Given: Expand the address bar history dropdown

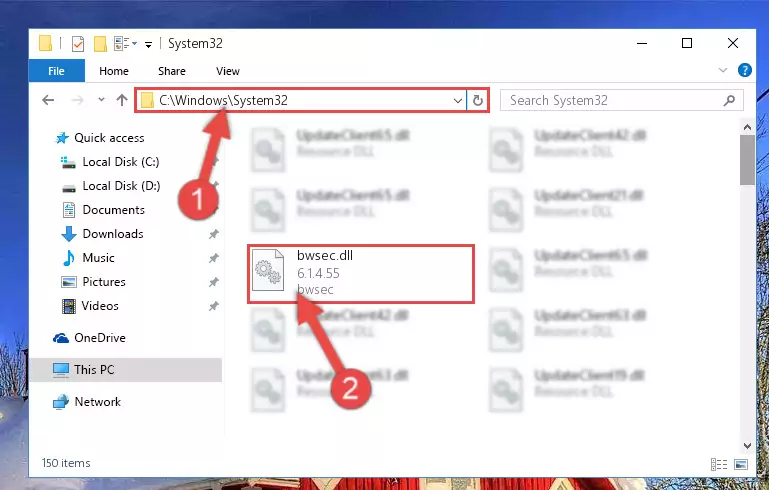Looking at the screenshot, I should click(x=458, y=101).
